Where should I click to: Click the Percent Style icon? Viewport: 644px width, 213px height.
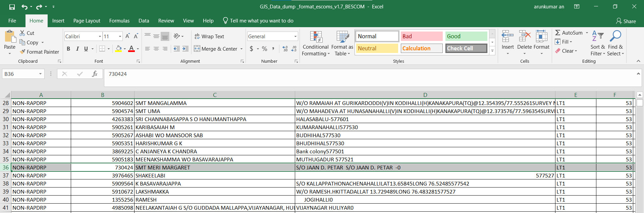pyautogui.click(x=265, y=49)
